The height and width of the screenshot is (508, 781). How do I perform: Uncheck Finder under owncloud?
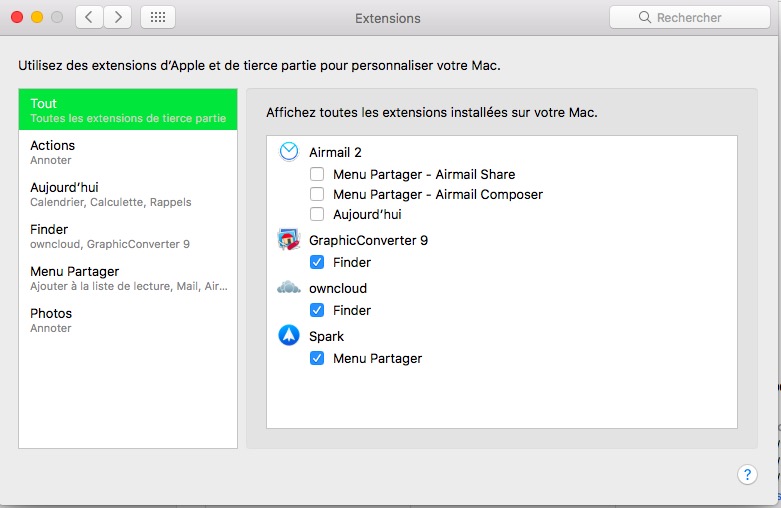pos(317,310)
